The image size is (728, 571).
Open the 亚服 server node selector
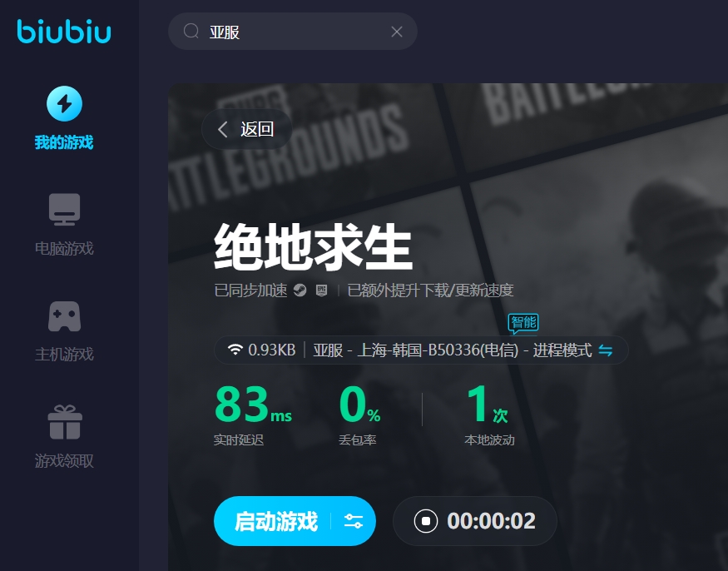(x=421, y=350)
